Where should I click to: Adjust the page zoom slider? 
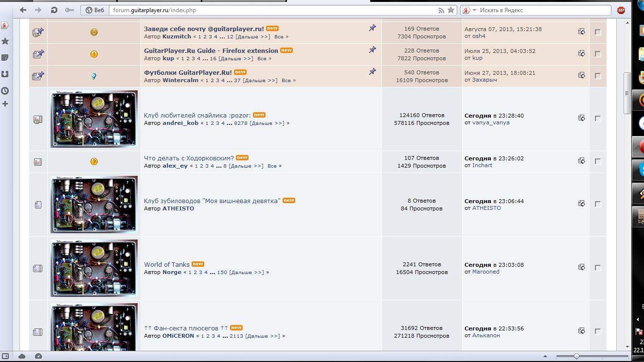[577, 356]
